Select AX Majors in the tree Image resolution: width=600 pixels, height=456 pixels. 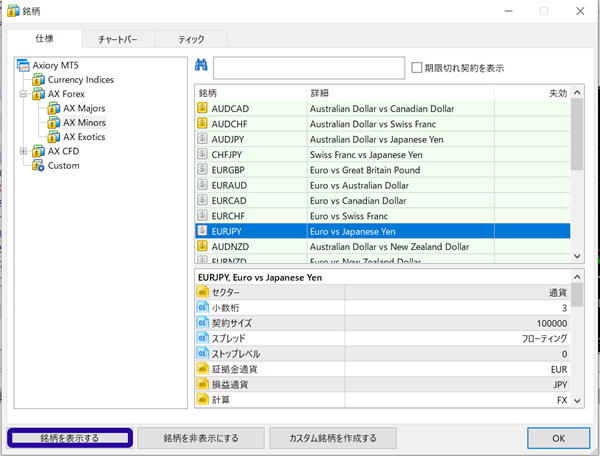[x=84, y=108]
